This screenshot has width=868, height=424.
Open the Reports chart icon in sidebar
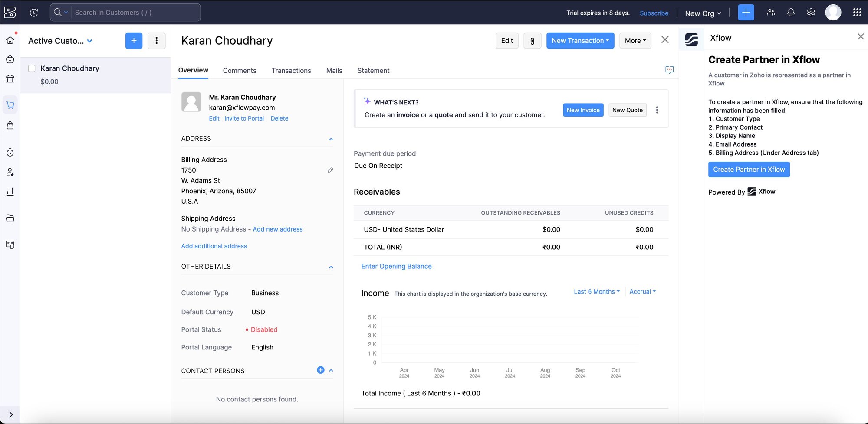tap(10, 192)
